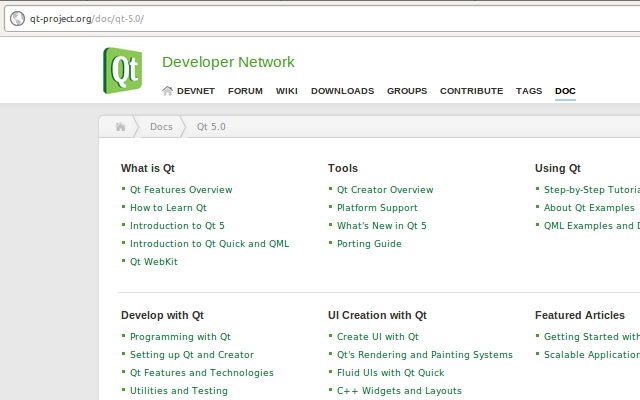This screenshot has height=400, width=640.
Task: Open Programming with Qt link
Action: [180, 337]
